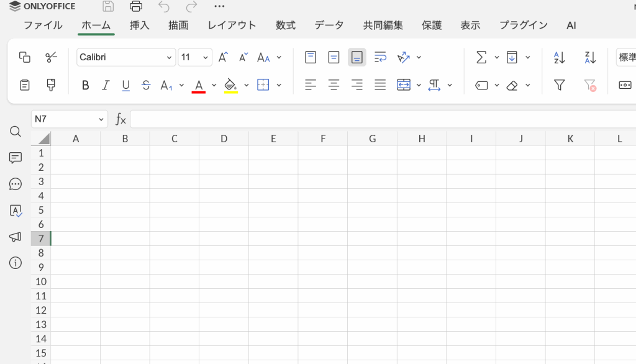The width and height of the screenshot is (636, 364).
Task: Toggle italic formatting
Action: point(106,85)
